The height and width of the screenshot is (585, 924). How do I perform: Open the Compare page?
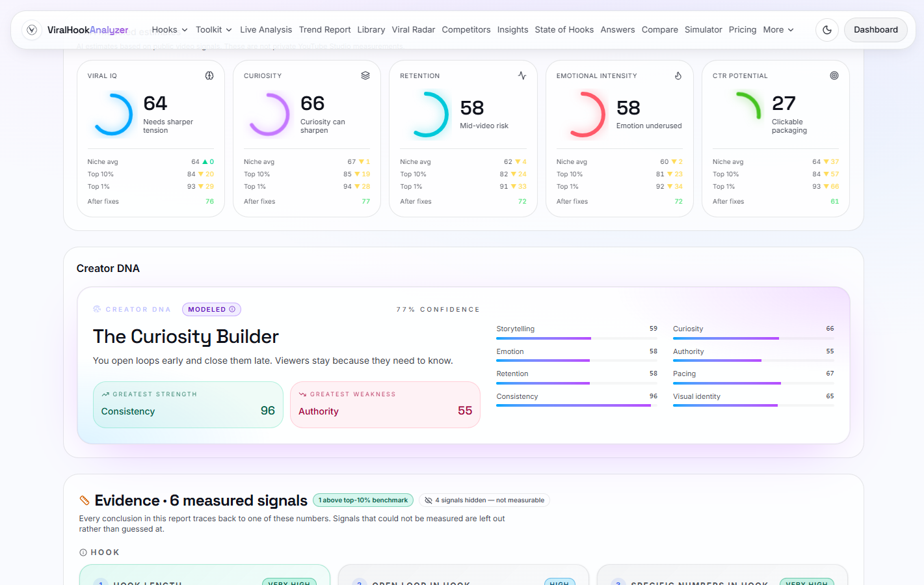659,30
